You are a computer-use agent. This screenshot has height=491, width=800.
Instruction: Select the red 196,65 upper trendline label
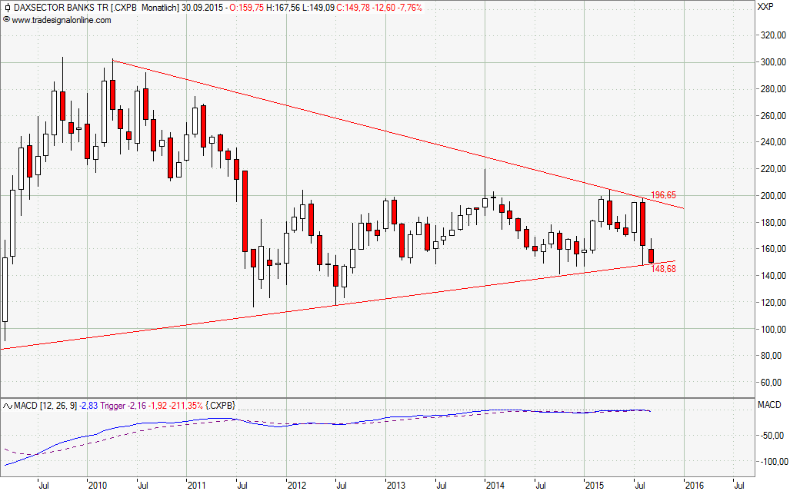pos(664,194)
